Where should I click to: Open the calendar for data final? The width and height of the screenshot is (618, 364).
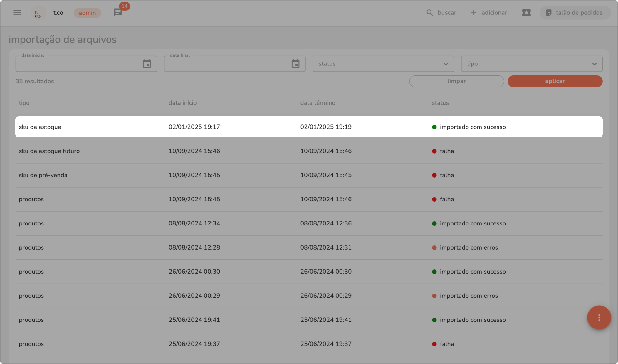tap(295, 64)
